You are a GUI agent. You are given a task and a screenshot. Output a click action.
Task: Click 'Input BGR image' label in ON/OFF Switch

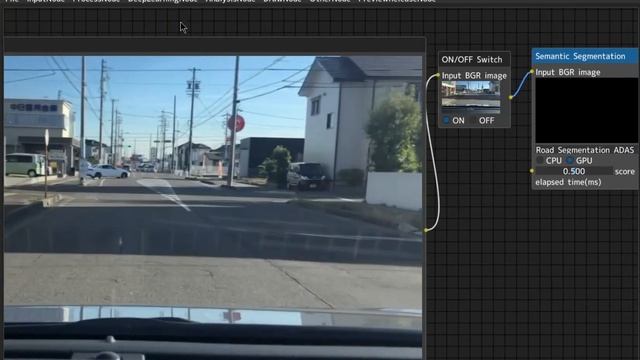[474, 76]
